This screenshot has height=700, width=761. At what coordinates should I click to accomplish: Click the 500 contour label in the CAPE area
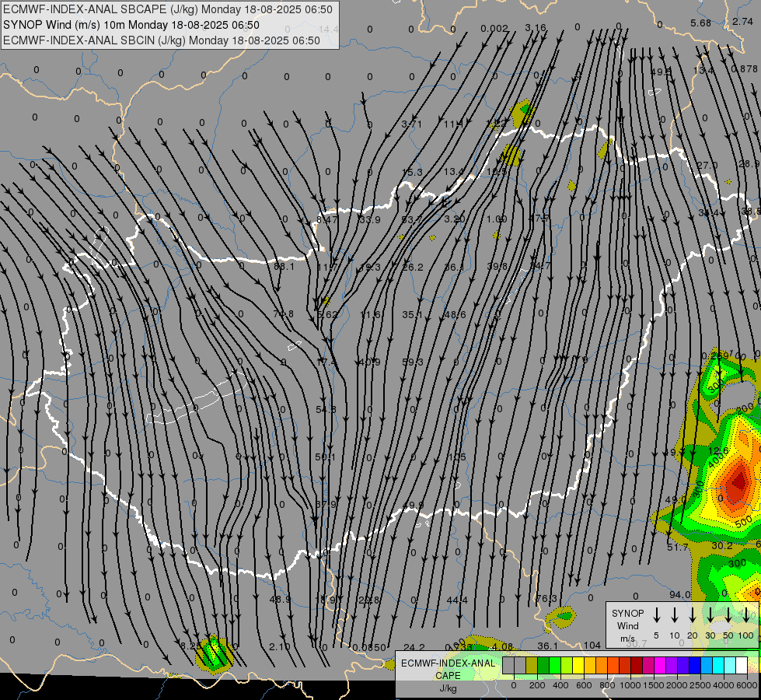tap(744, 523)
